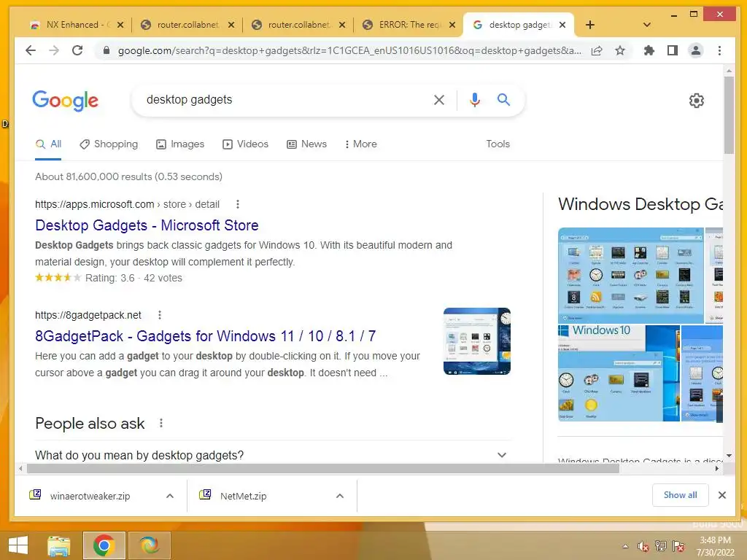Clear the search box text
Image resolution: width=747 pixels, height=560 pixels.
coord(438,100)
